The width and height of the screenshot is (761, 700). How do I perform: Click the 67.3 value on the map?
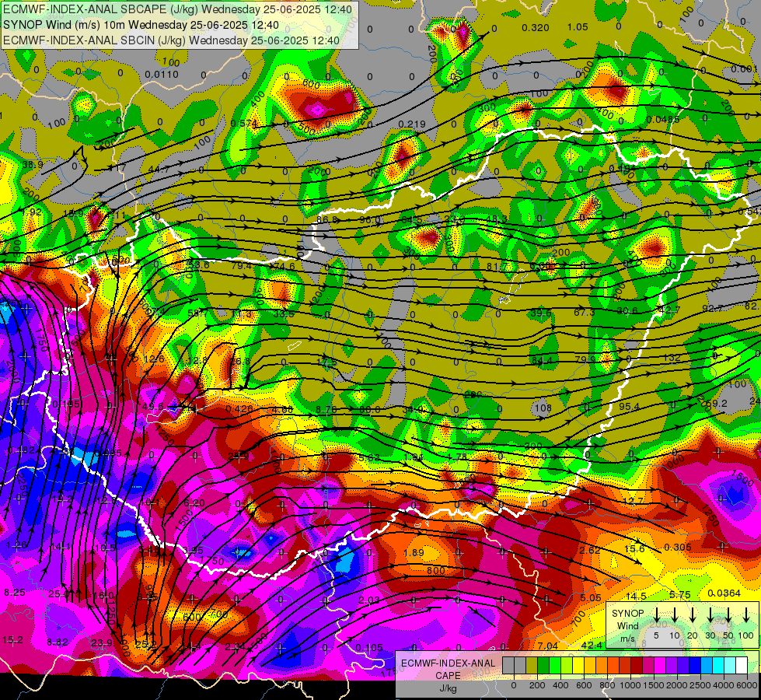[x=584, y=312]
